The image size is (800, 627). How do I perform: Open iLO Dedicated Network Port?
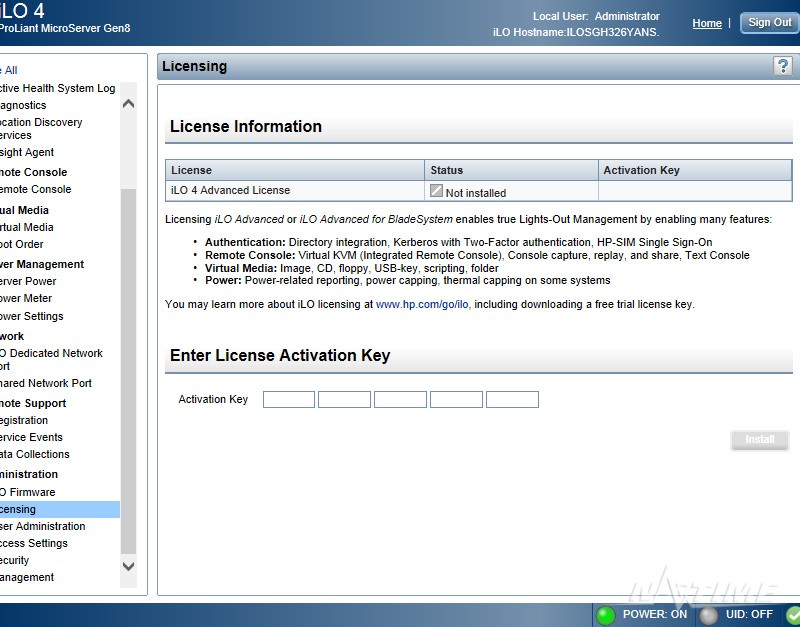click(x=51, y=359)
